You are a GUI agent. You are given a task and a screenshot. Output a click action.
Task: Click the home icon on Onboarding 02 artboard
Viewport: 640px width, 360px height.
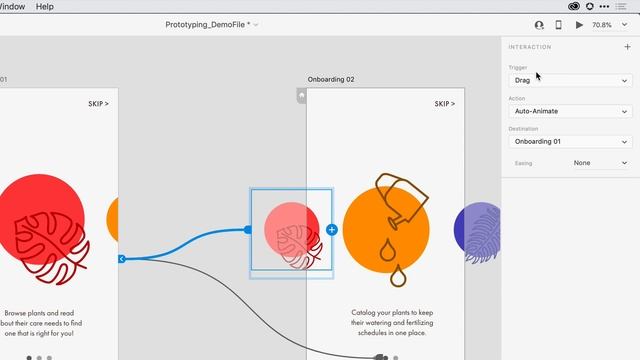301,96
